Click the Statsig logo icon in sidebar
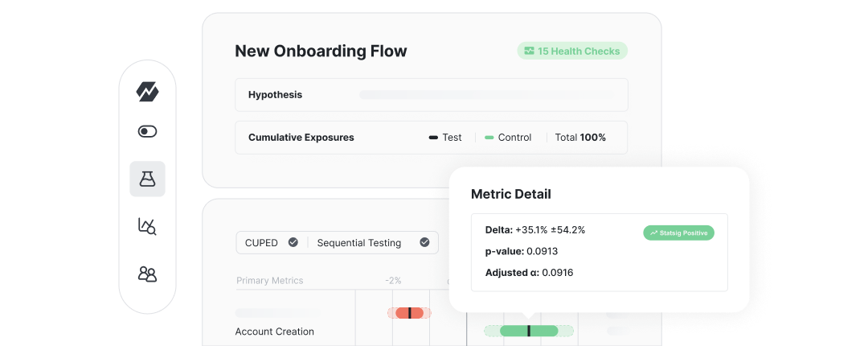 (147, 92)
